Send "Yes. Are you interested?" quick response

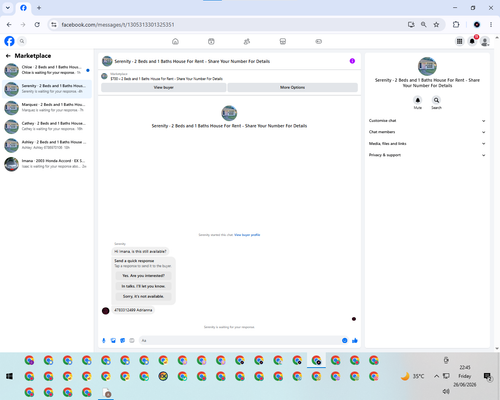point(143,276)
